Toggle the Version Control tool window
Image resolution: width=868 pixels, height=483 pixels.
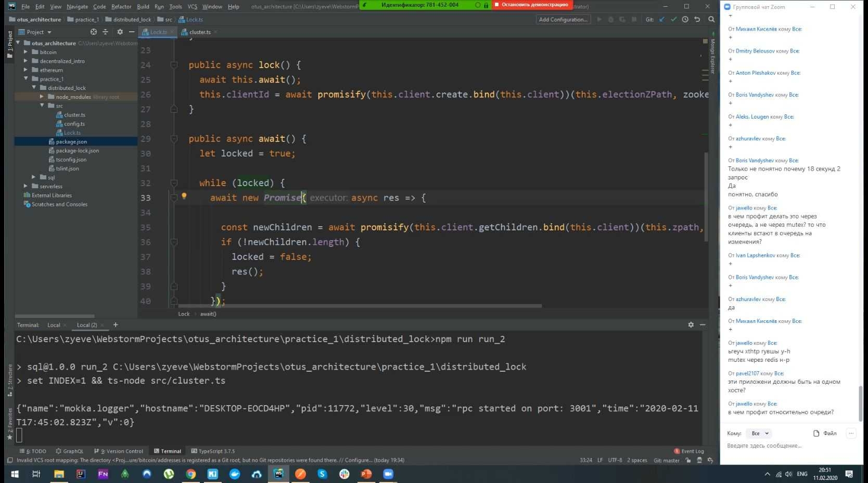click(x=118, y=451)
